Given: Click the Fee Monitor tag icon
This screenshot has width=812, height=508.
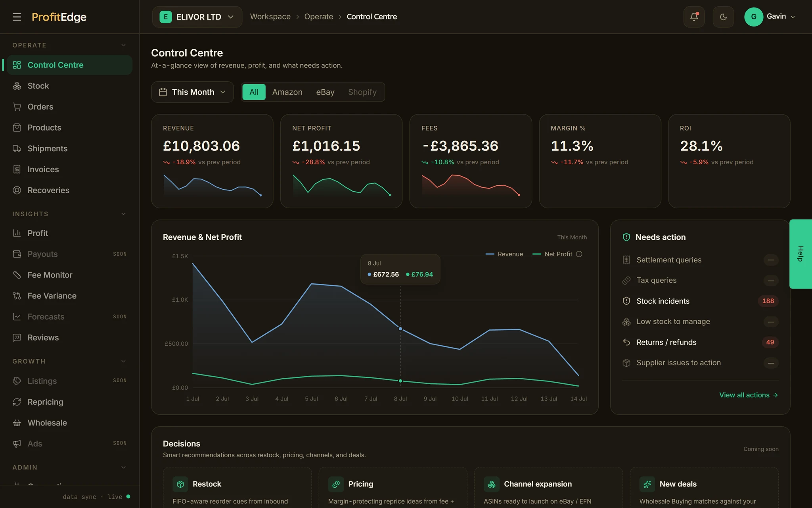Looking at the screenshot, I should tap(17, 275).
